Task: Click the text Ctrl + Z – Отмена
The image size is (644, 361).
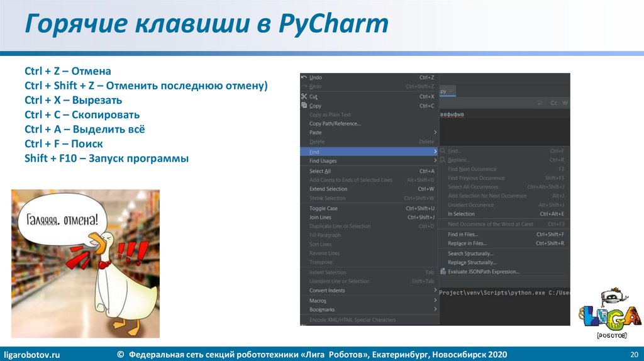Action: pos(68,71)
